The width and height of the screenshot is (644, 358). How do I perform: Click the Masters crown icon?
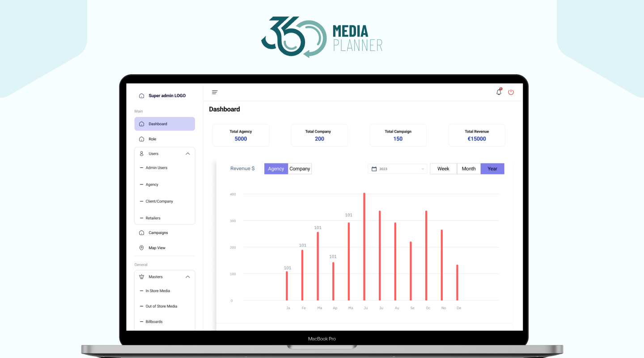click(x=141, y=277)
